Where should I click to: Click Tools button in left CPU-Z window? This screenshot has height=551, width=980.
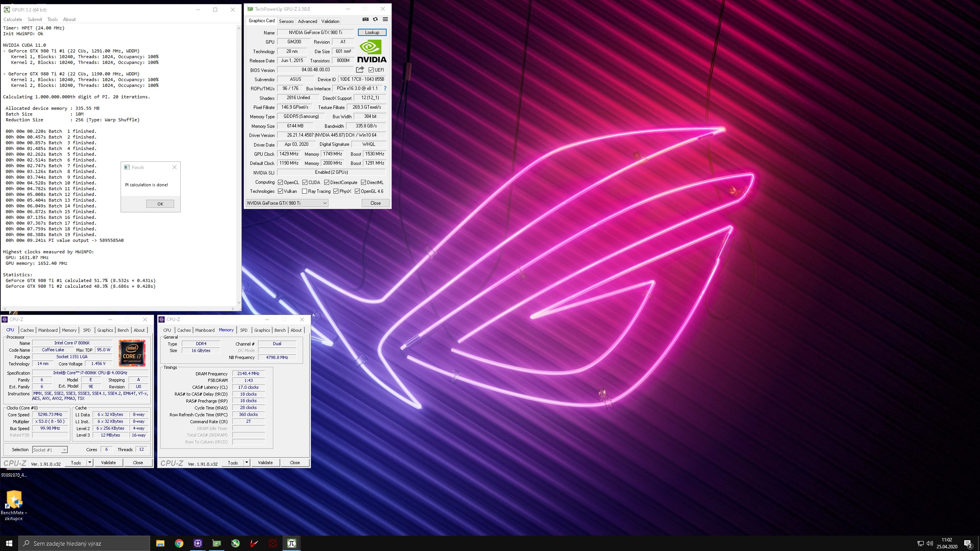76,463
